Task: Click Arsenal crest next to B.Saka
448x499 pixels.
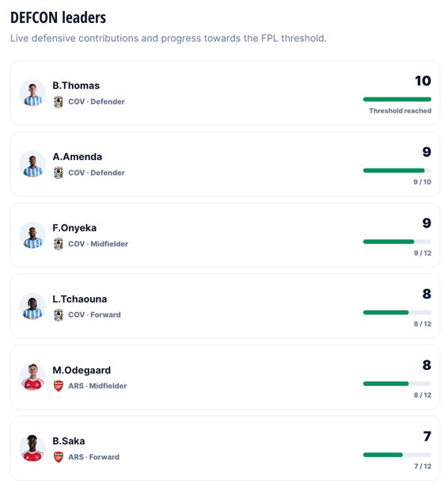Action: [x=59, y=457]
